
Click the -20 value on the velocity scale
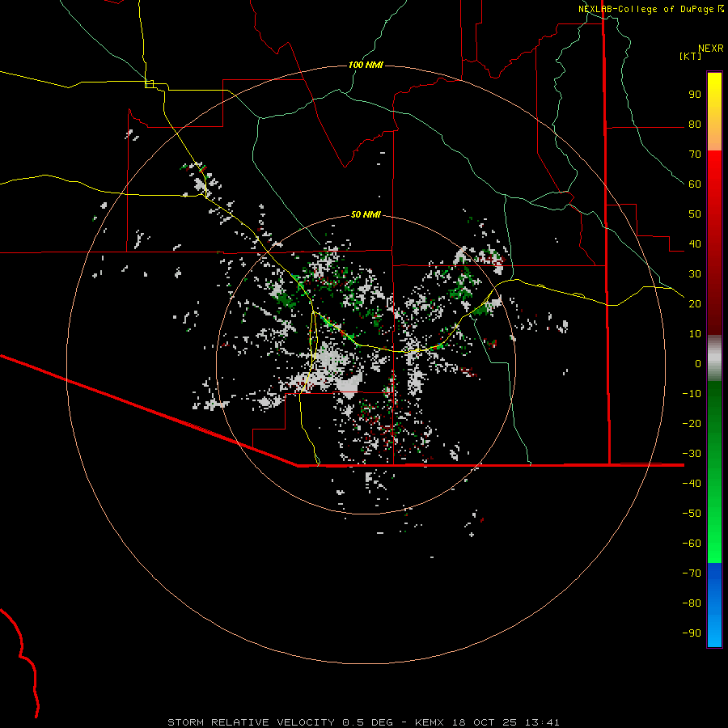pos(692,424)
